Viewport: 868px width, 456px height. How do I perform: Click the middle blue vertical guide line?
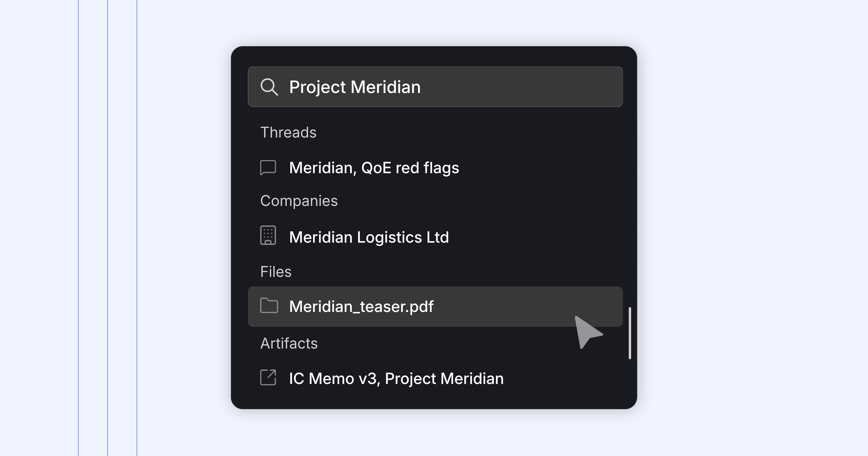107,228
